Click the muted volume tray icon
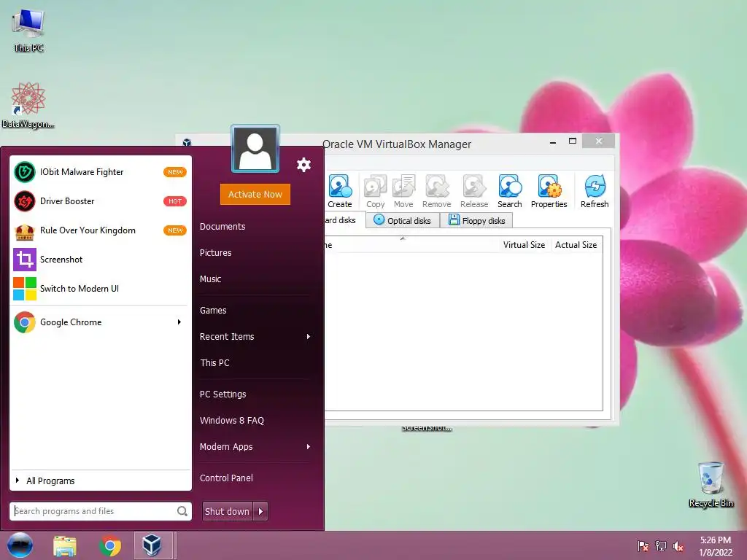Screen dimensions: 747x560 (x=678, y=546)
